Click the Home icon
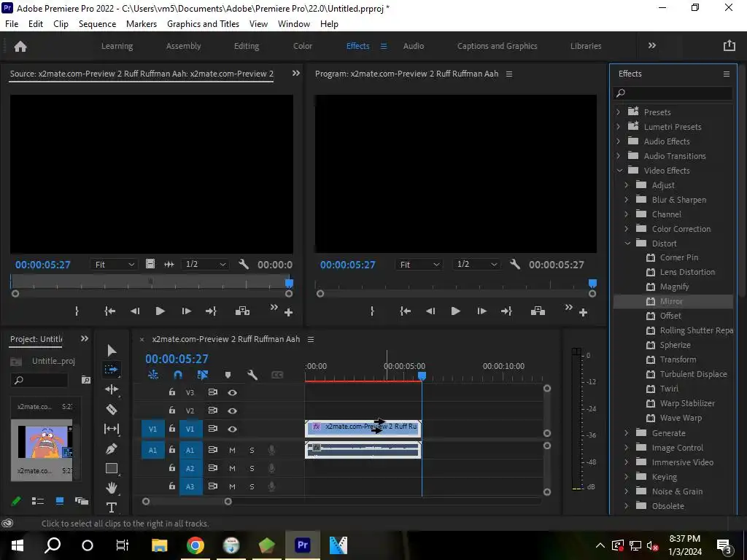The image size is (747, 560). (x=20, y=46)
